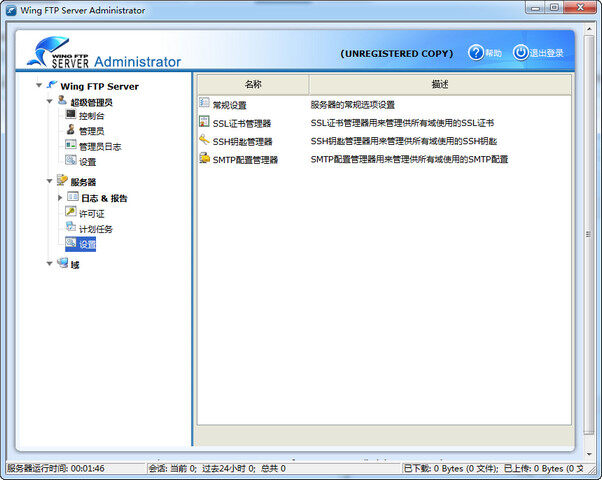
Task: Click the 超级管理员 user icon in tree
Action: pyautogui.click(x=62, y=101)
